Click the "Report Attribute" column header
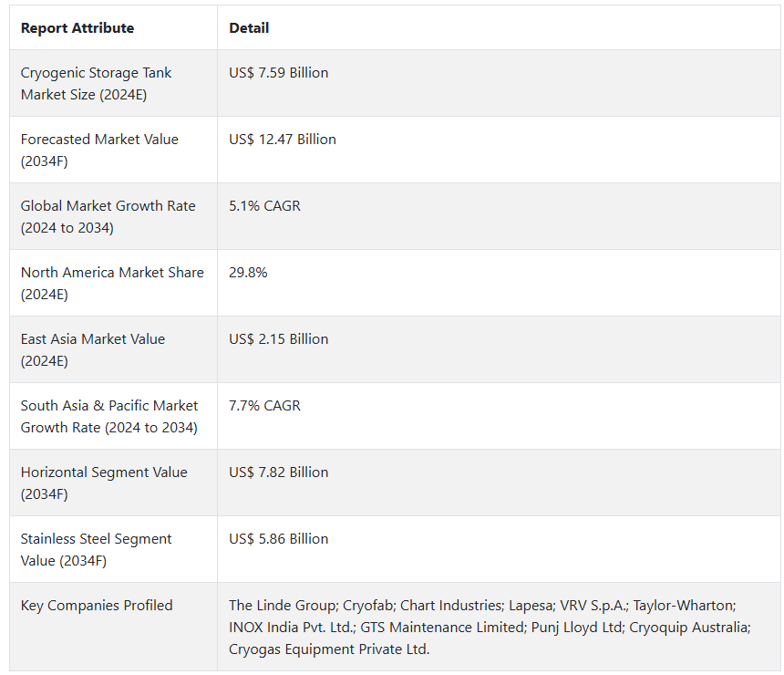The image size is (784, 675). pyautogui.click(x=77, y=28)
